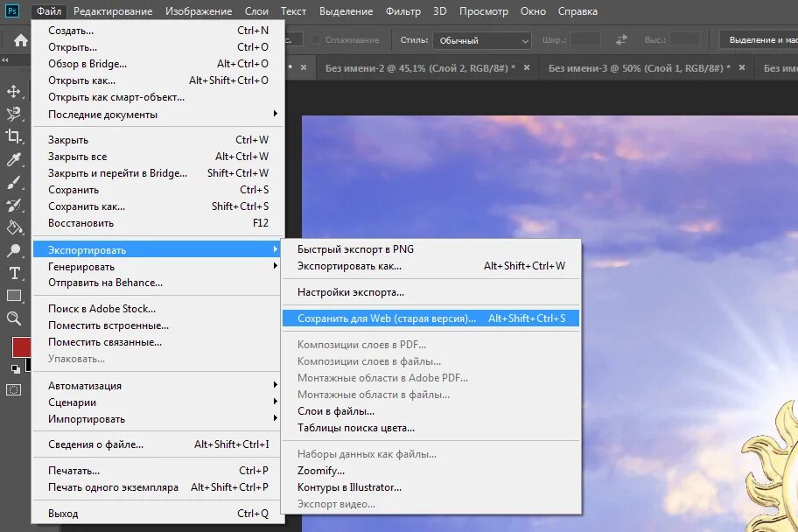Select Таблицы поиска цвета... item
Viewport: 798px width, 532px height.
pyautogui.click(x=431, y=428)
